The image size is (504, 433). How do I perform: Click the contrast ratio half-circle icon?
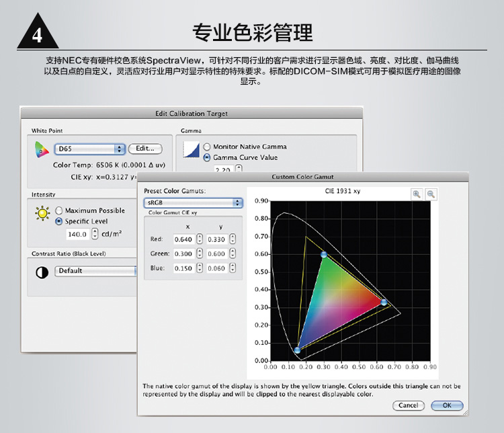coord(42,271)
